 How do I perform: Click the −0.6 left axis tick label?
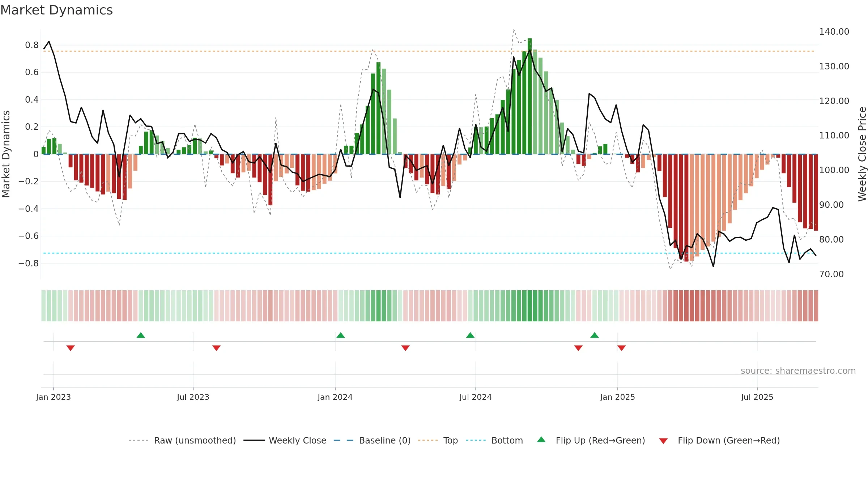click(x=29, y=236)
